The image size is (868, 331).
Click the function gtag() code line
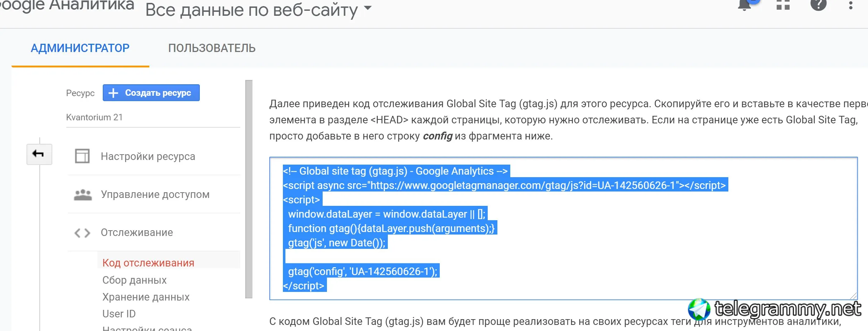[391, 228]
